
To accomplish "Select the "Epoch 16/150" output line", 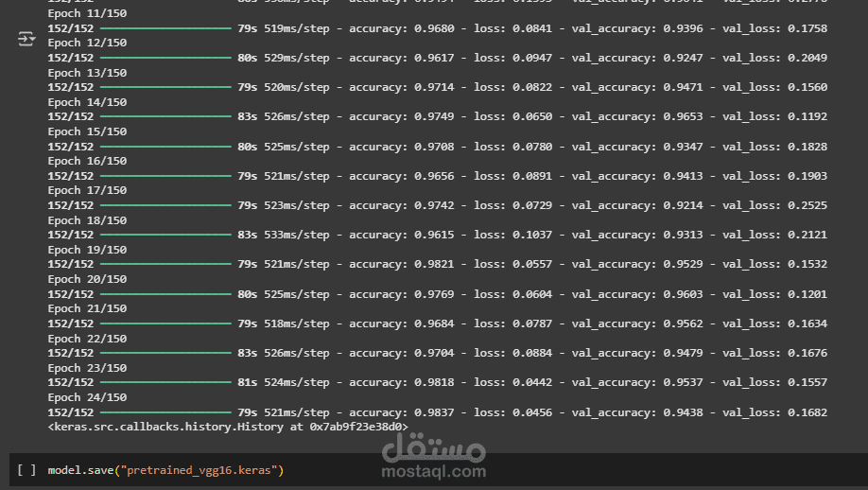I will pyautogui.click(x=87, y=161).
